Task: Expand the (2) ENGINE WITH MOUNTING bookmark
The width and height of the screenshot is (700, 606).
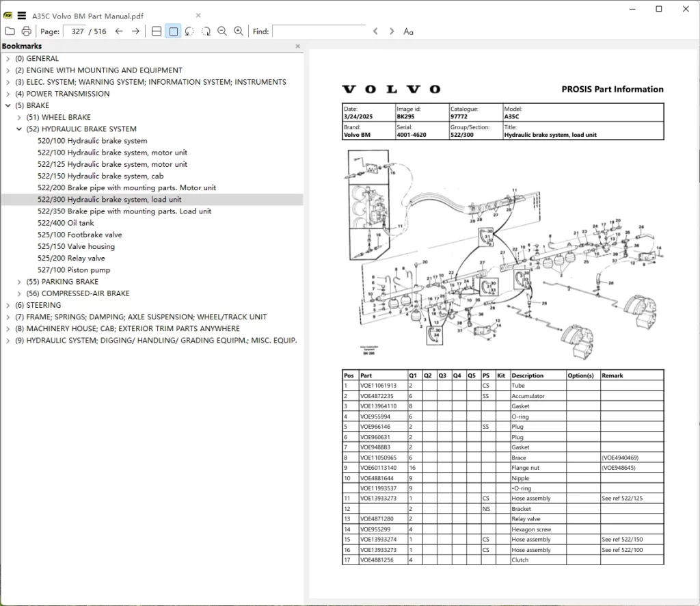Action: tap(8, 70)
